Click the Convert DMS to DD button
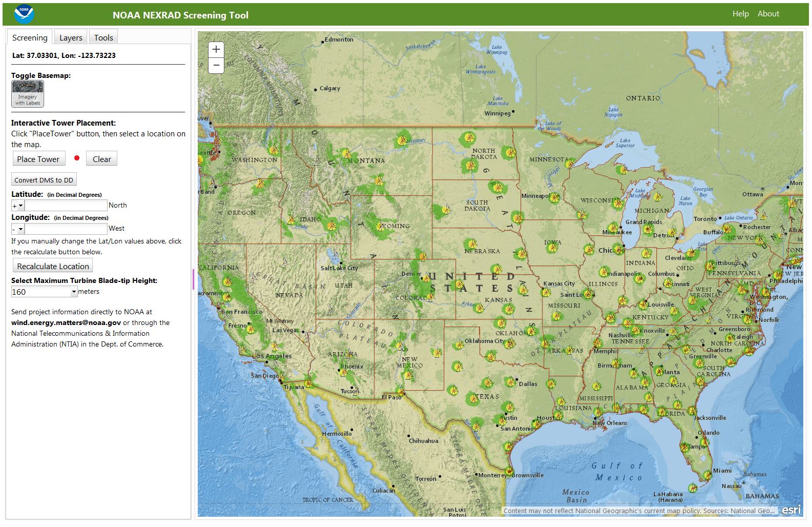 point(44,180)
